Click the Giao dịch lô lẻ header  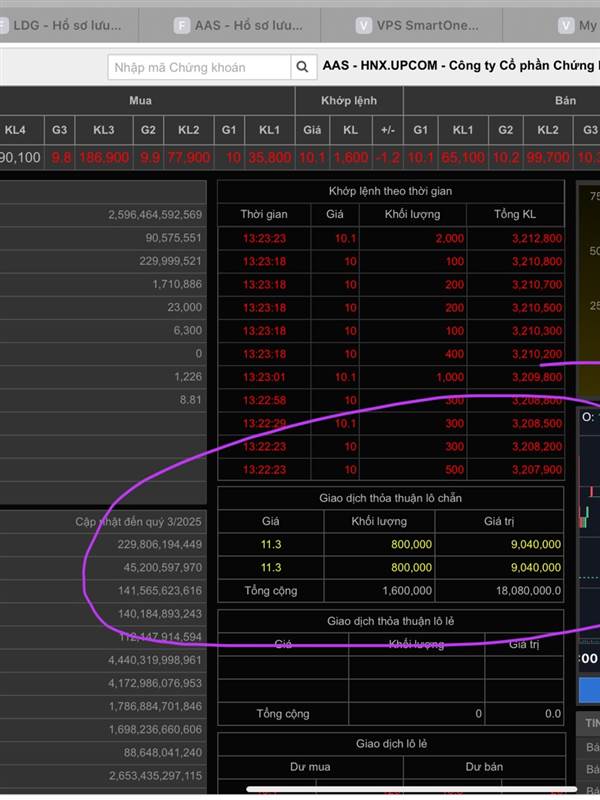391,744
